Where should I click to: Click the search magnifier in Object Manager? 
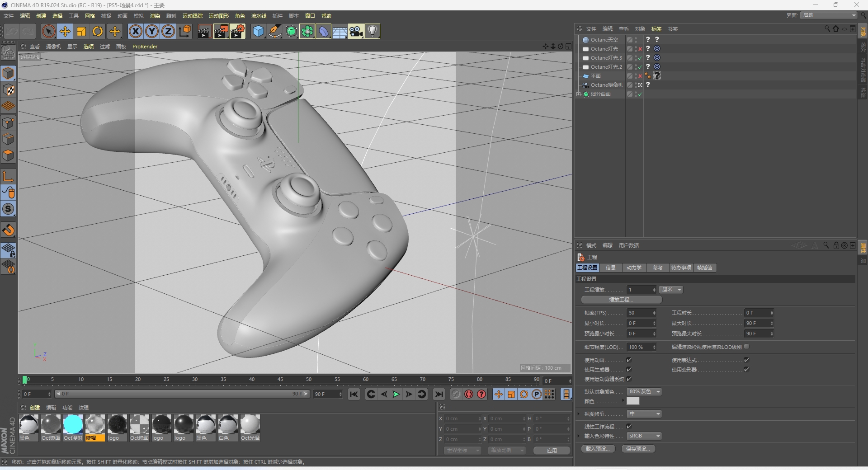point(827,29)
